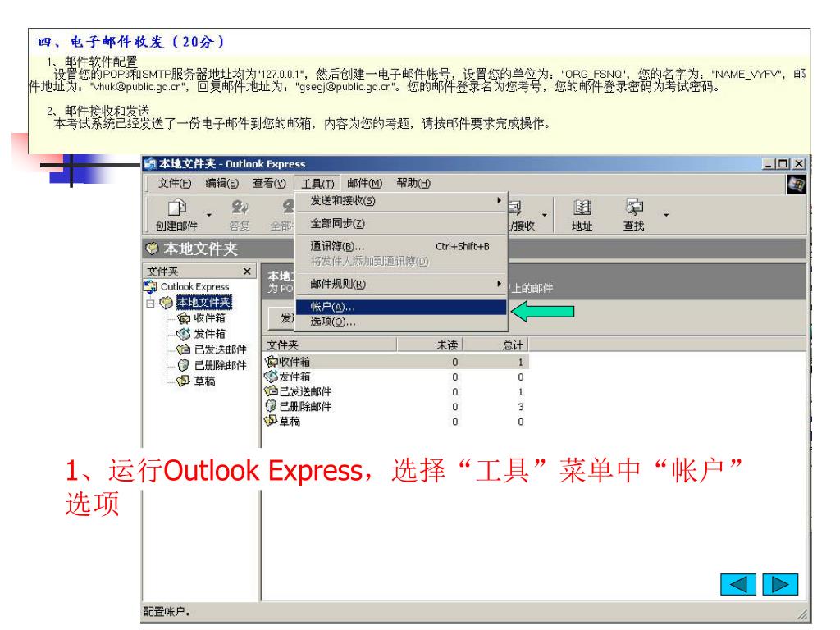Sort by 总计 column header

(x=496, y=345)
